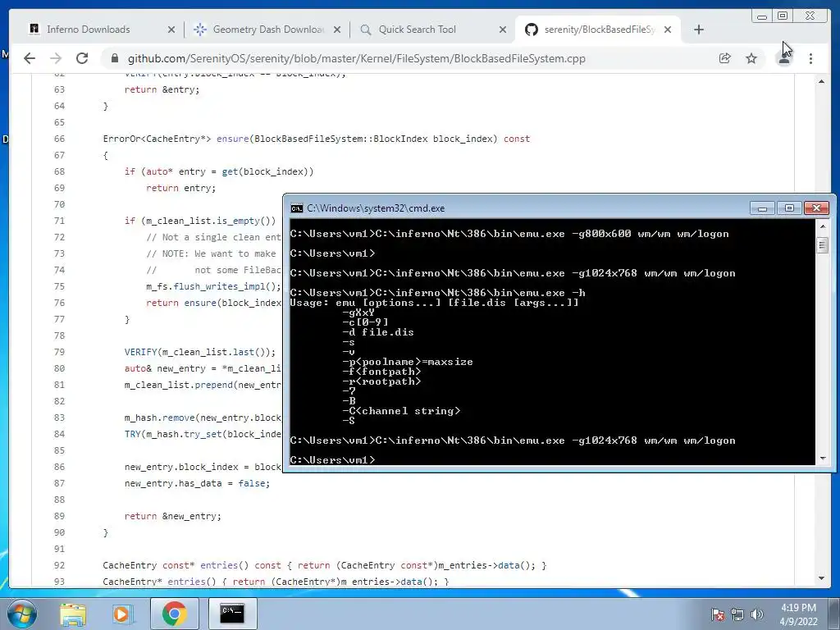Maximize the cmd.exe window
Screen dimensions: 840x630
click(789, 208)
